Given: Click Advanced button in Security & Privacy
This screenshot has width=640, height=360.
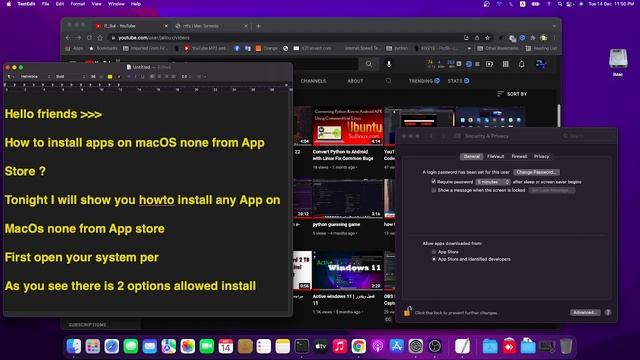Looking at the screenshot, I should pos(585,312).
